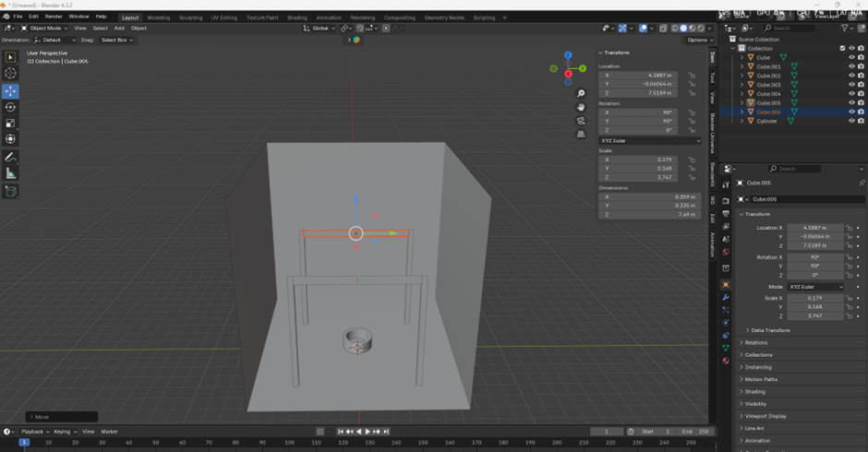Toggle the camera view viewport icon
The height and width of the screenshot is (452, 868).
click(x=581, y=120)
